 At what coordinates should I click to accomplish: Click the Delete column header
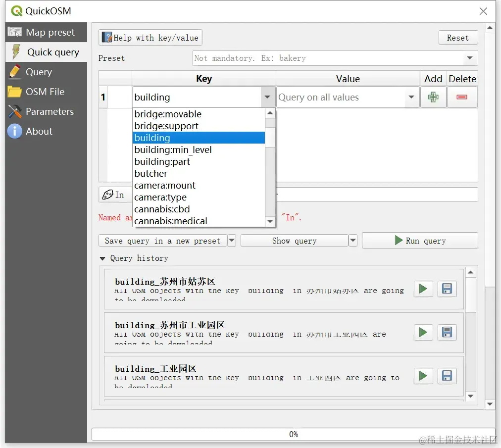[x=462, y=79]
